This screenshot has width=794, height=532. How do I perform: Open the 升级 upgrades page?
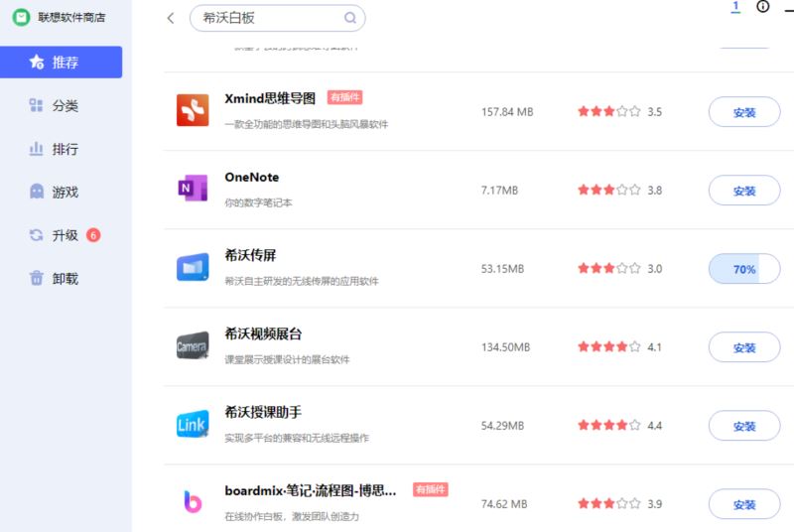pyautogui.click(x=61, y=235)
